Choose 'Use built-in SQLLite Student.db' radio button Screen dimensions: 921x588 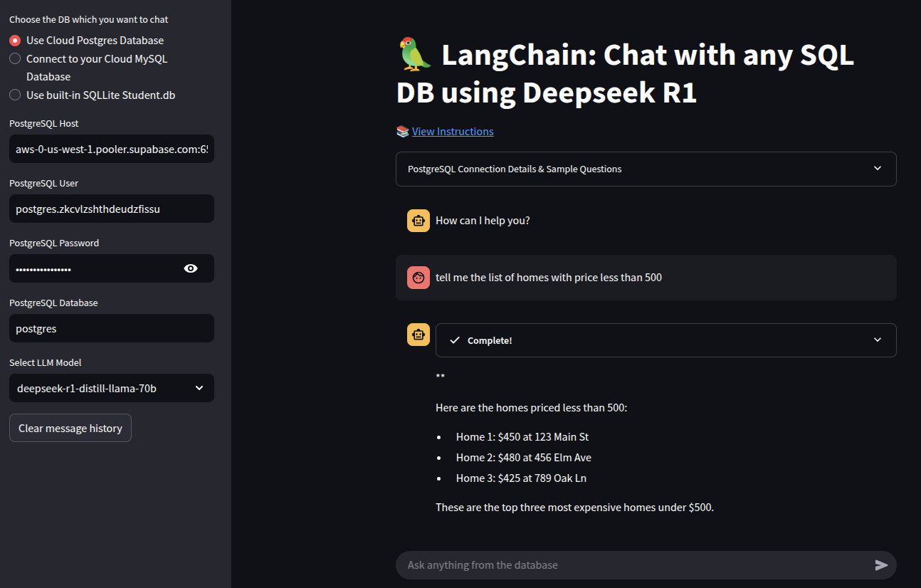[15, 95]
